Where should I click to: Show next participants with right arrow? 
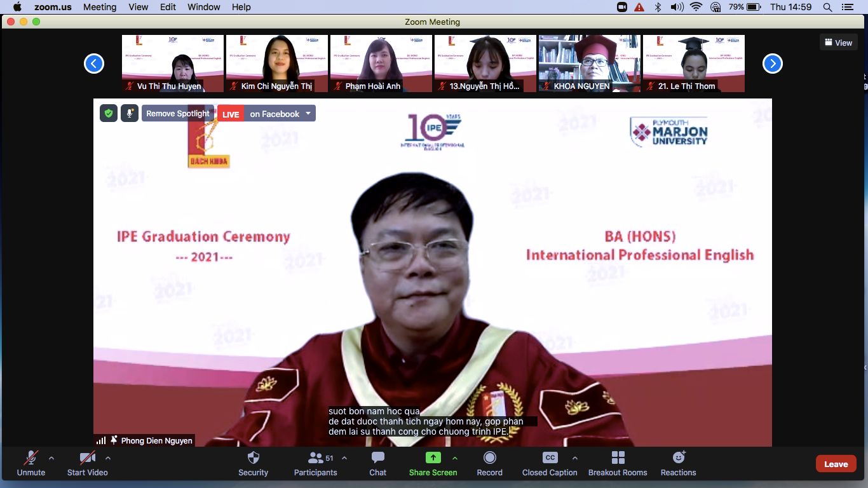pyautogui.click(x=772, y=64)
